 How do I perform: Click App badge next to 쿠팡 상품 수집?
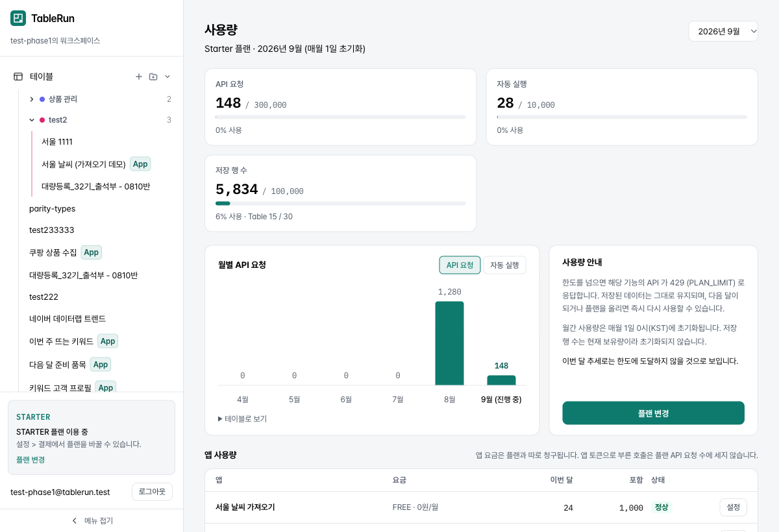click(92, 252)
